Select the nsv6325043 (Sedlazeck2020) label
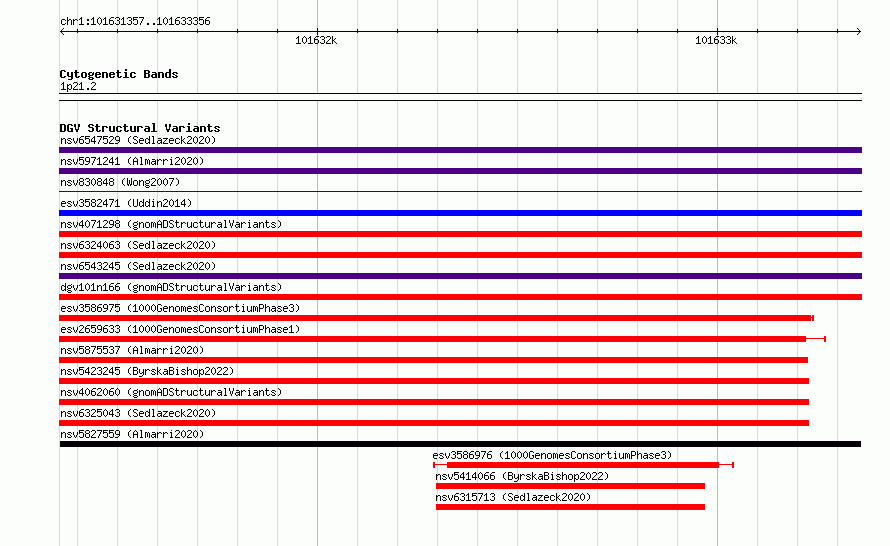 (x=138, y=413)
